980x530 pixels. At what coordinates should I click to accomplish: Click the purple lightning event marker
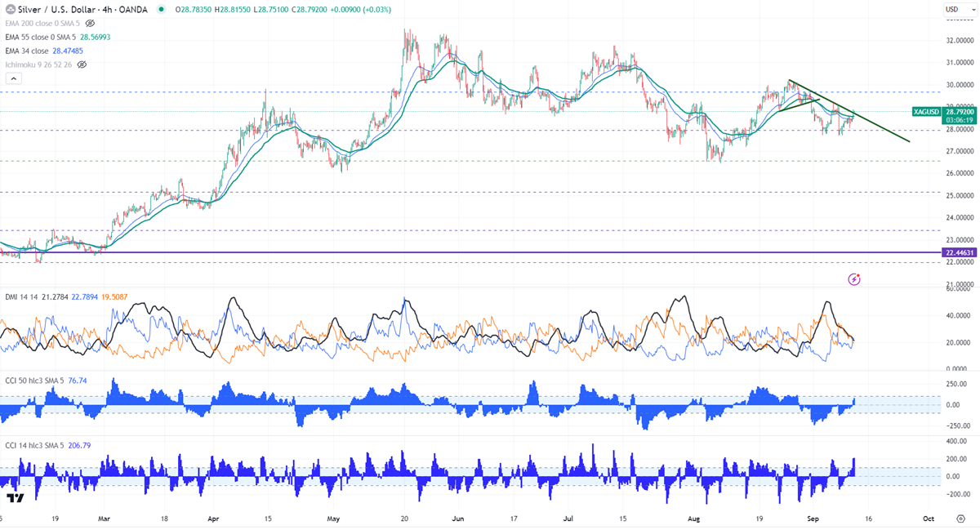pyautogui.click(x=854, y=279)
